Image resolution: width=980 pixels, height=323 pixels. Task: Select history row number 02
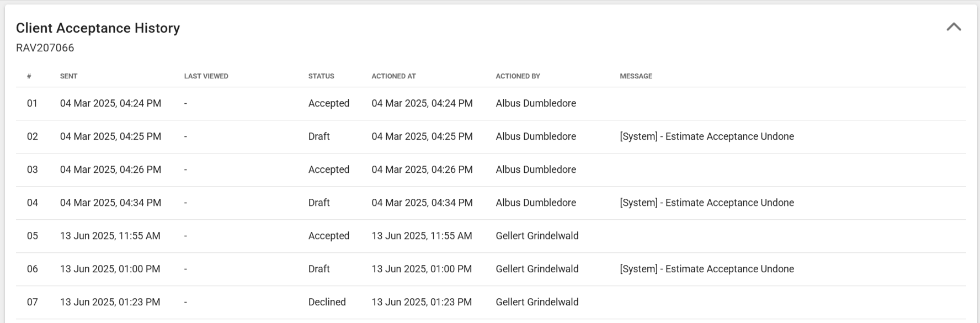click(x=32, y=136)
